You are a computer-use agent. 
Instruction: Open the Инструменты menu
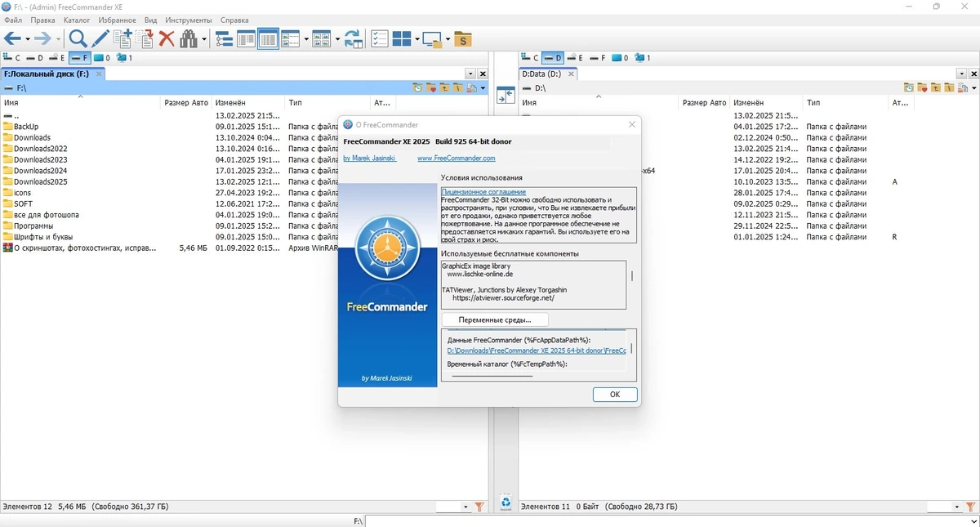189,20
